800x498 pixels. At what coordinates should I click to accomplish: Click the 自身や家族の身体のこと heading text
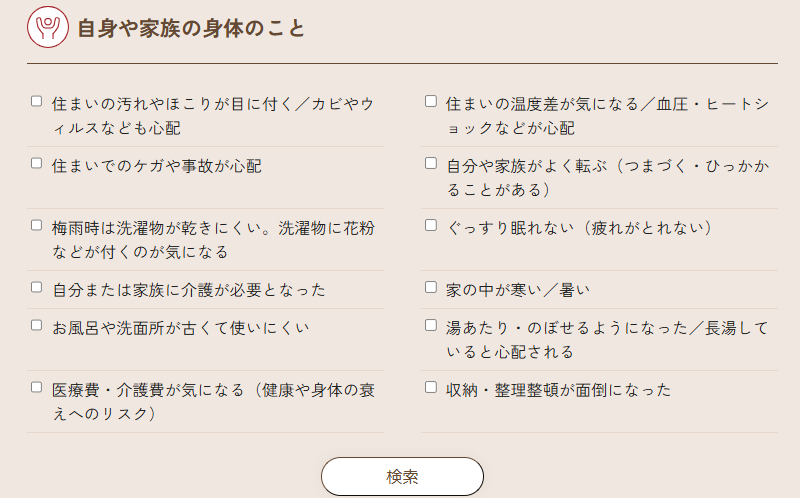pyautogui.click(x=191, y=29)
